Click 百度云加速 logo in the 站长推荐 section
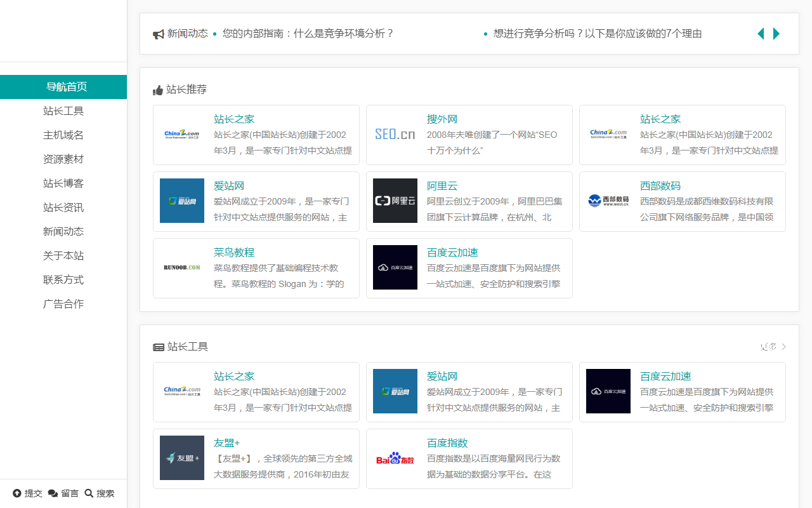Screen dimensions: 812x508 395,267
